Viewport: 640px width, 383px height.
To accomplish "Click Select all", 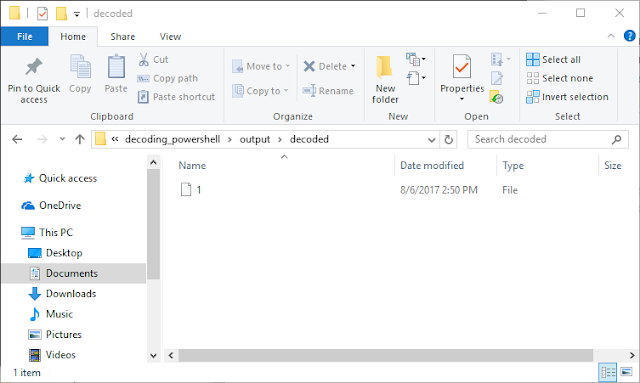I will (x=553, y=60).
